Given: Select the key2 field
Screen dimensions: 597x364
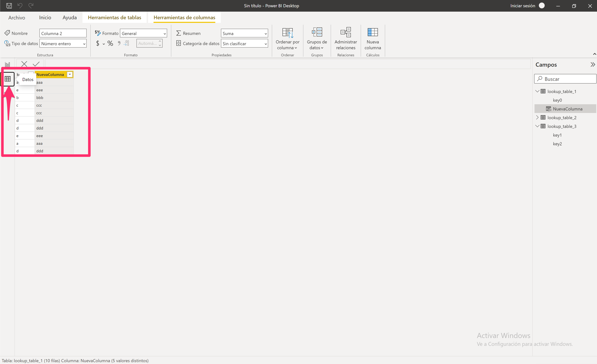Looking at the screenshot, I should (557, 144).
